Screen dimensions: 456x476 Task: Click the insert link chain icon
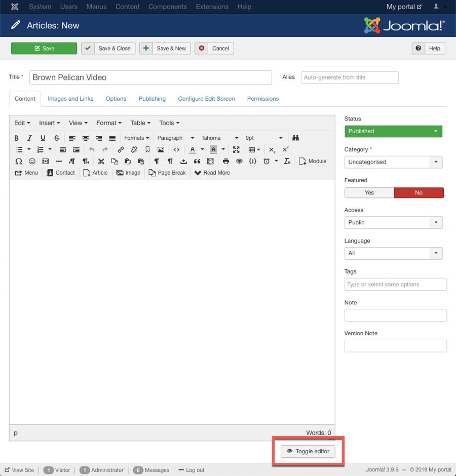point(121,149)
